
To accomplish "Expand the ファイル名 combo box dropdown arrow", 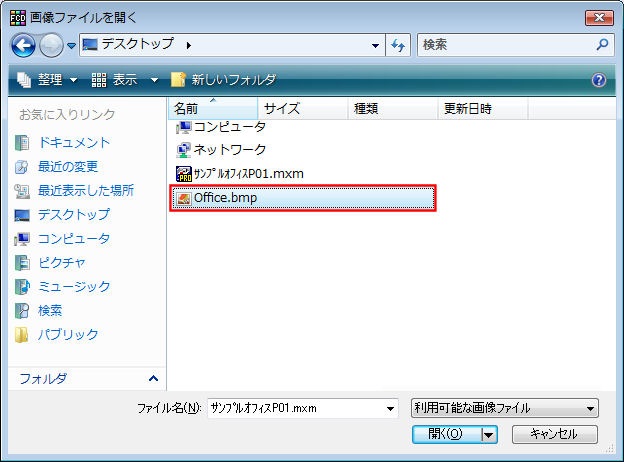I will click(x=390, y=408).
